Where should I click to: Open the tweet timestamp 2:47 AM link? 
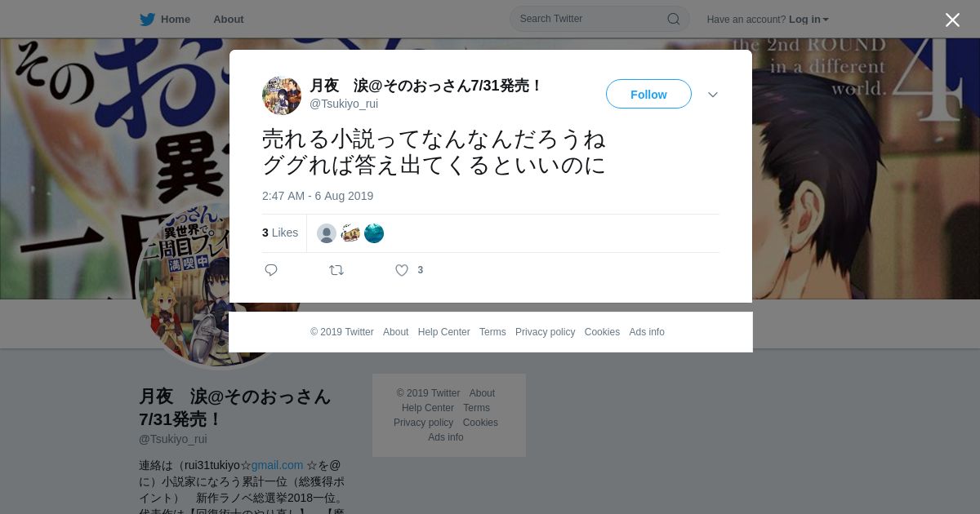(318, 196)
